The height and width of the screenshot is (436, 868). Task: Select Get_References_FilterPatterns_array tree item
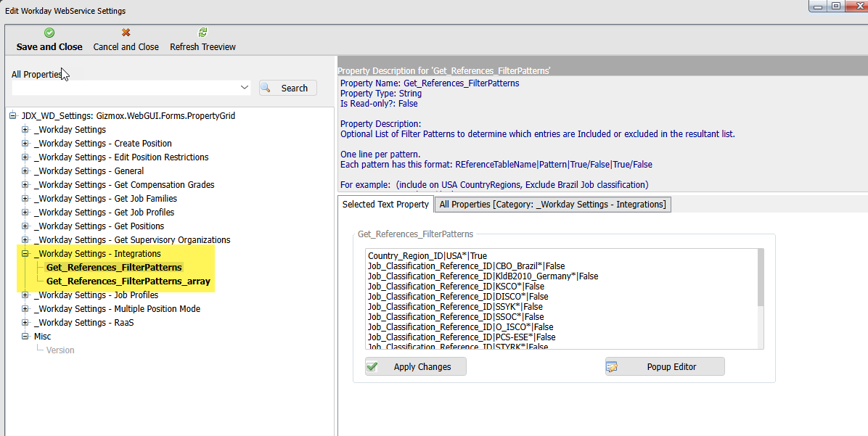pyautogui.click(x=128, y=281)
